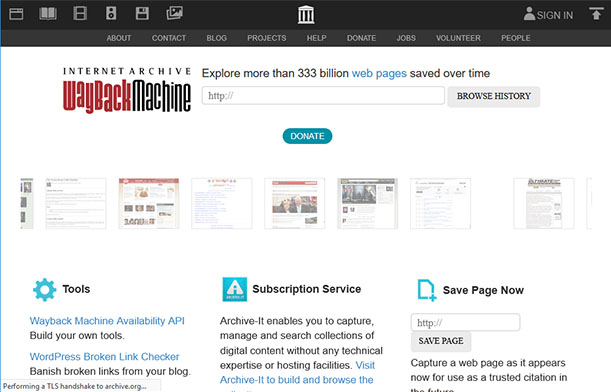
Task: Click the Save Page Now document icon
Action: click(426, 290)
